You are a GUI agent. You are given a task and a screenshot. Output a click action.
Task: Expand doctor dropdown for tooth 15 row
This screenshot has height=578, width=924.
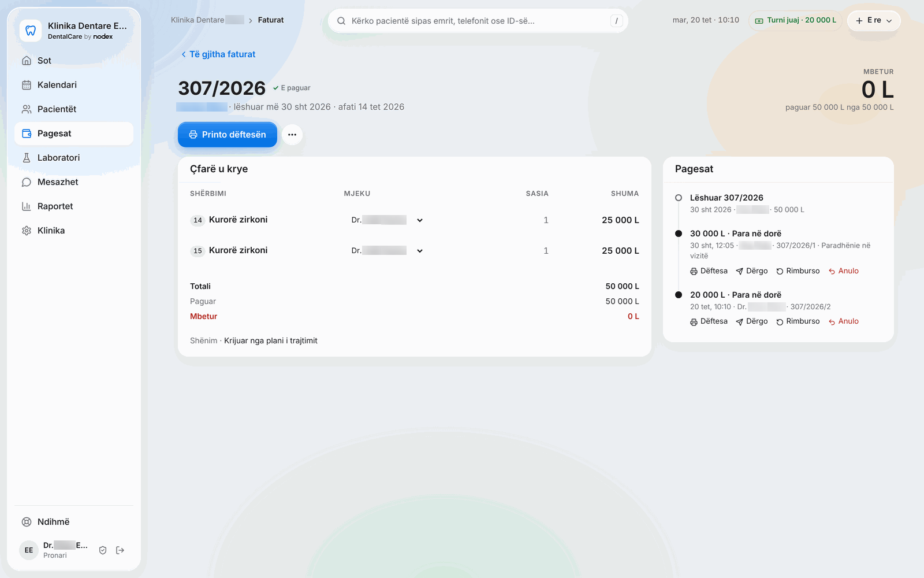click(x=387, y=251)
